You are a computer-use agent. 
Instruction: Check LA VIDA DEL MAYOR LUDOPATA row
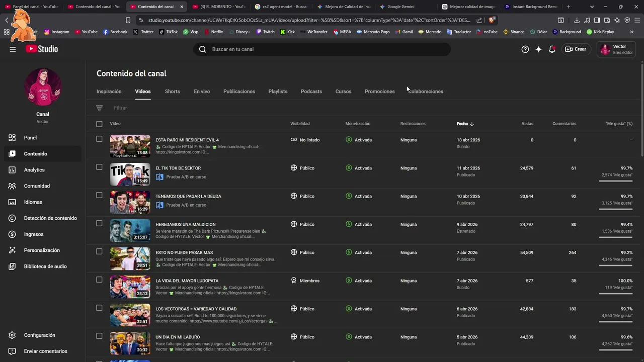[99, 280]
